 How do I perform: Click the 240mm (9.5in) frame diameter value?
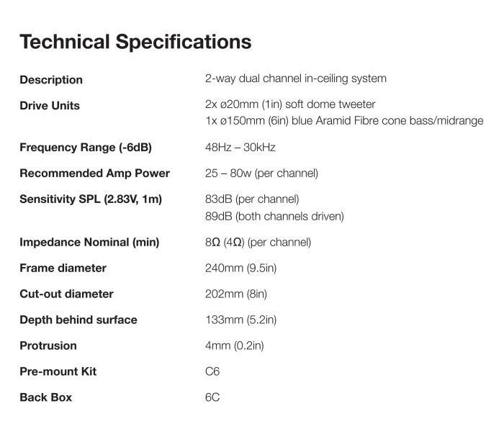(241, 269)
